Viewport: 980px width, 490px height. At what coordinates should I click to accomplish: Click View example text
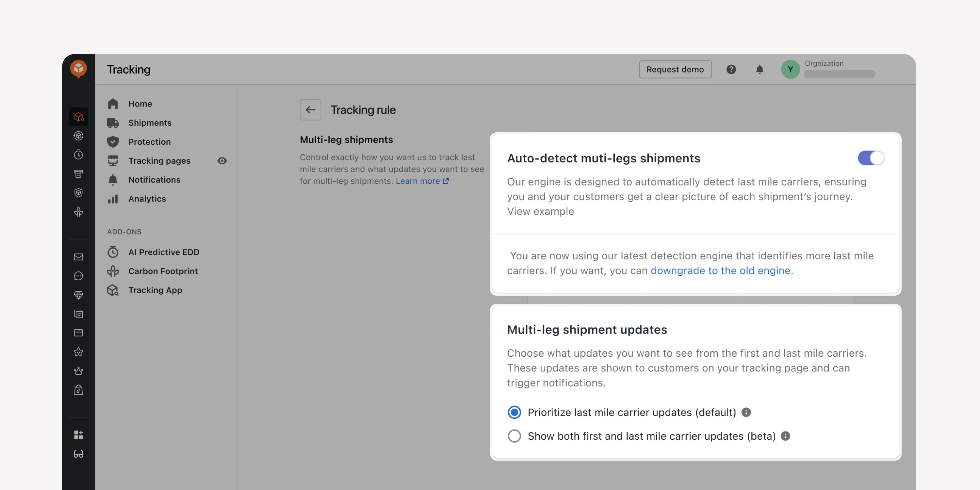pos(540,211)
